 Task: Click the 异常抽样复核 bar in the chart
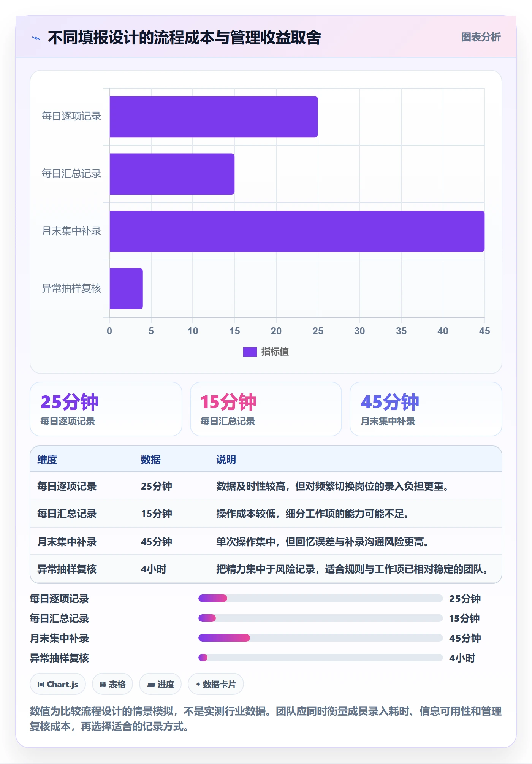[126, 288]
